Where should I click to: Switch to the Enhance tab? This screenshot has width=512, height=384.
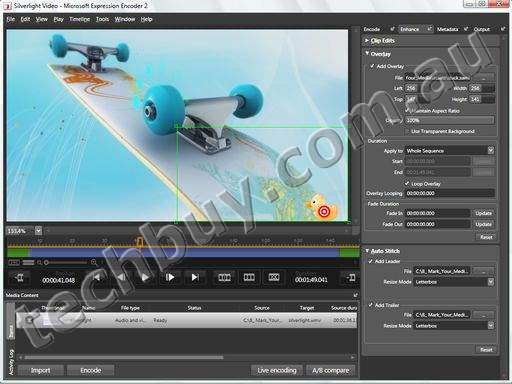(x=410, y=29)
